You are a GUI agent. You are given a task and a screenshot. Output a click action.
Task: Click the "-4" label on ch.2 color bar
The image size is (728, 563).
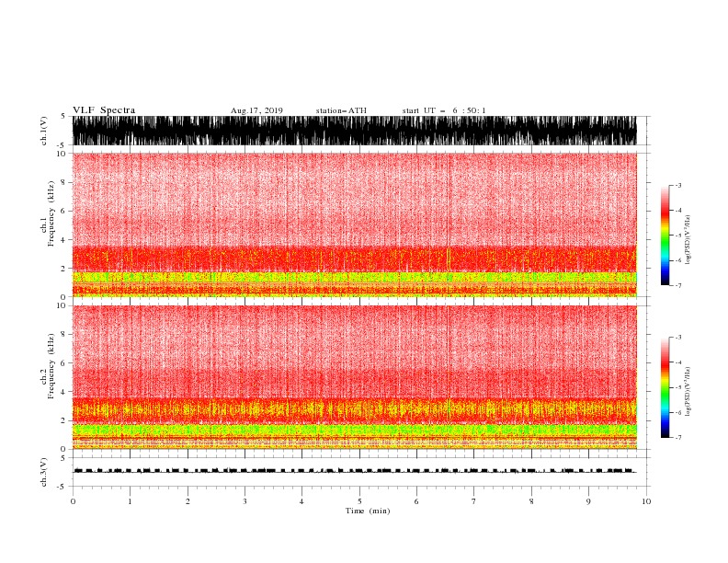click(677, 362)
